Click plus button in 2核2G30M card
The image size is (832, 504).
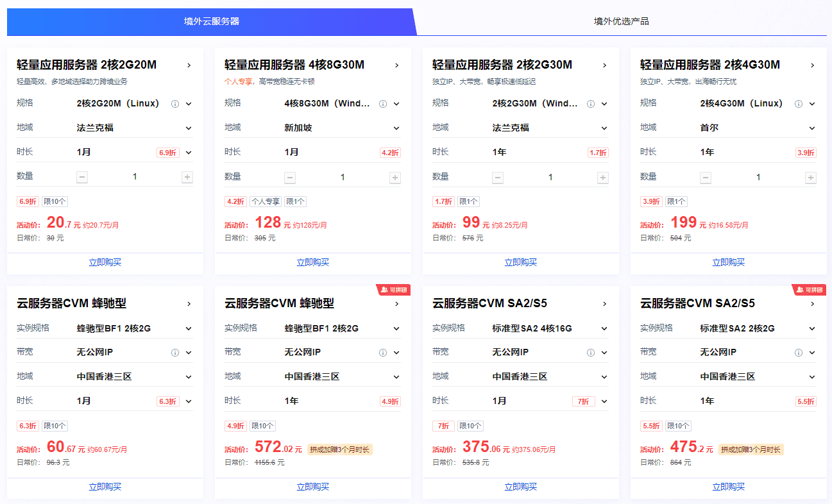[x=602, y=178]
